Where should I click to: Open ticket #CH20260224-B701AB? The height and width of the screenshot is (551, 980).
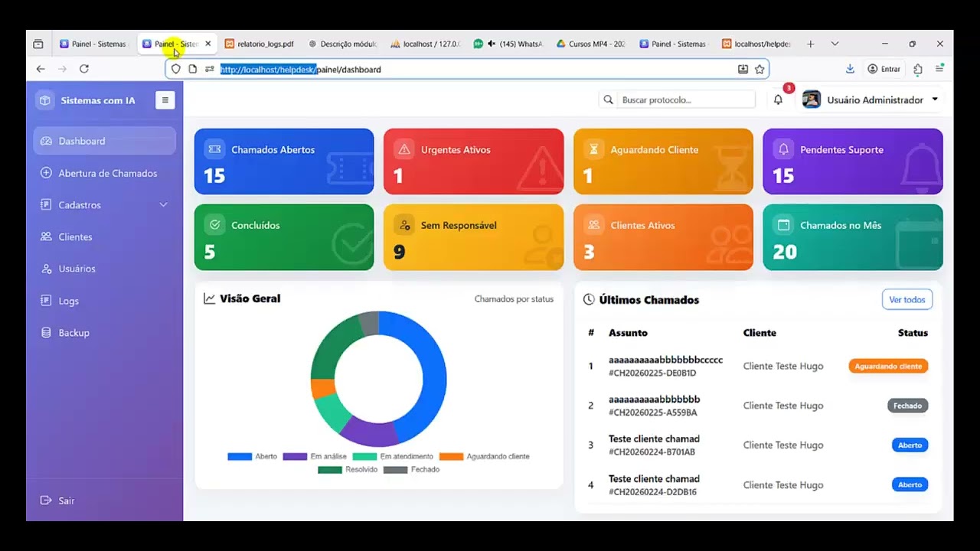point(652,452)
